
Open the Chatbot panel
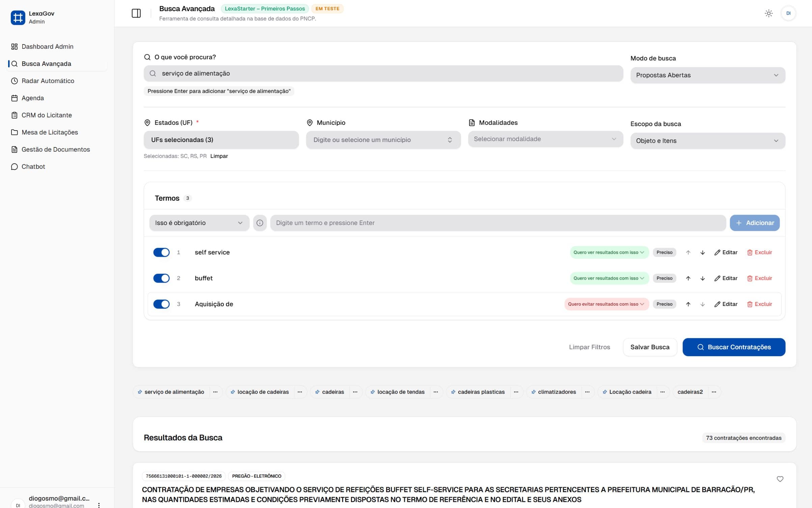click(x=33, y=166)
